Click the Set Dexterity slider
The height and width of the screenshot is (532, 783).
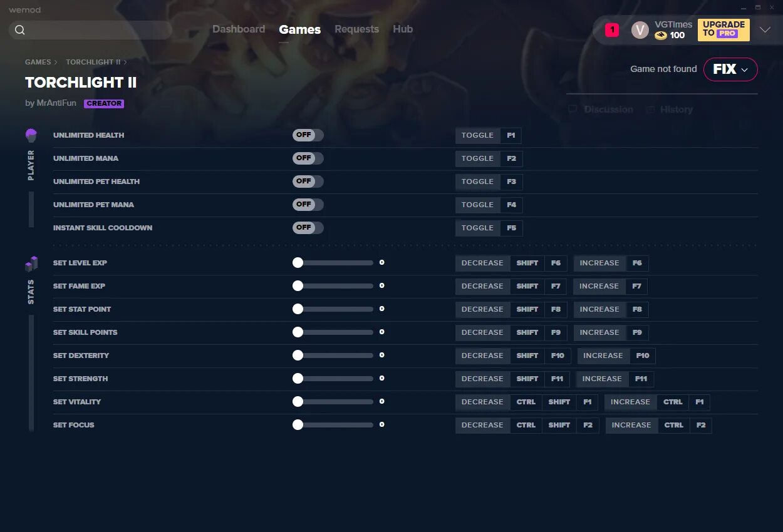333,356
